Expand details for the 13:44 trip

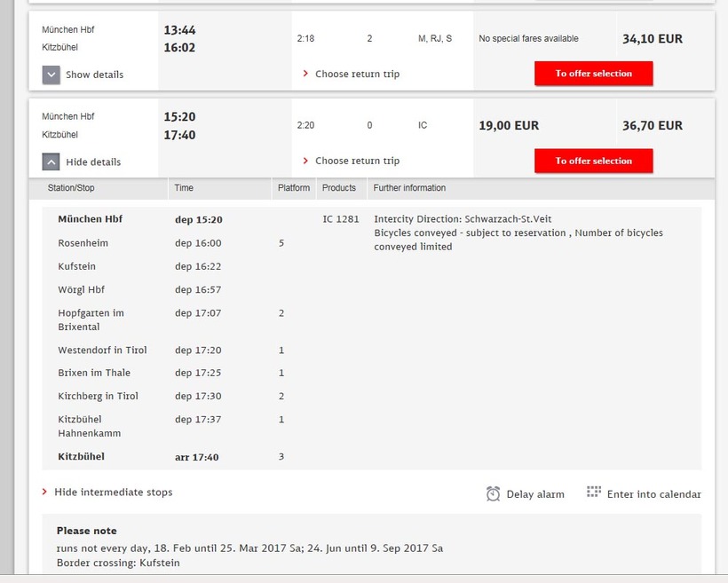(x=51, y=75)
